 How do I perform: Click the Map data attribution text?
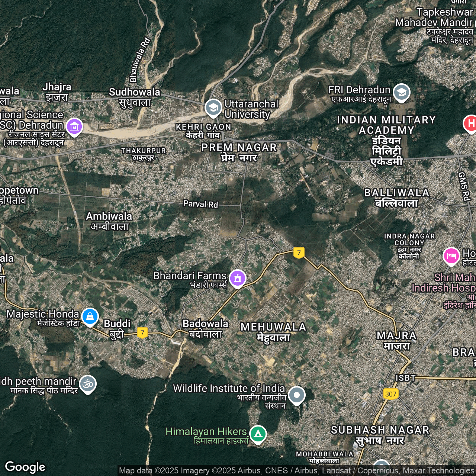tap(296, 471)
